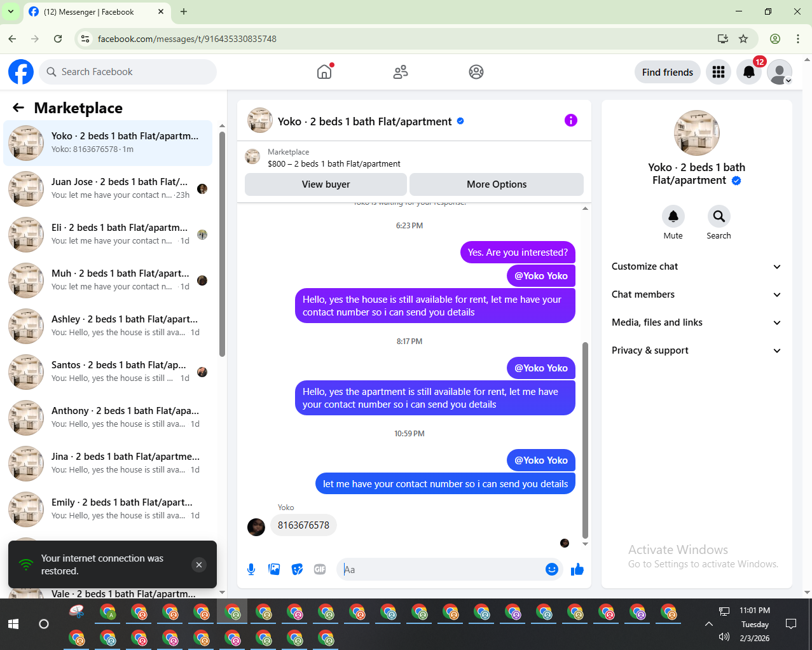This screenshot has width=812, height=650.
Task: Open the tab search dropdown arrow
Action: [11, 11]
